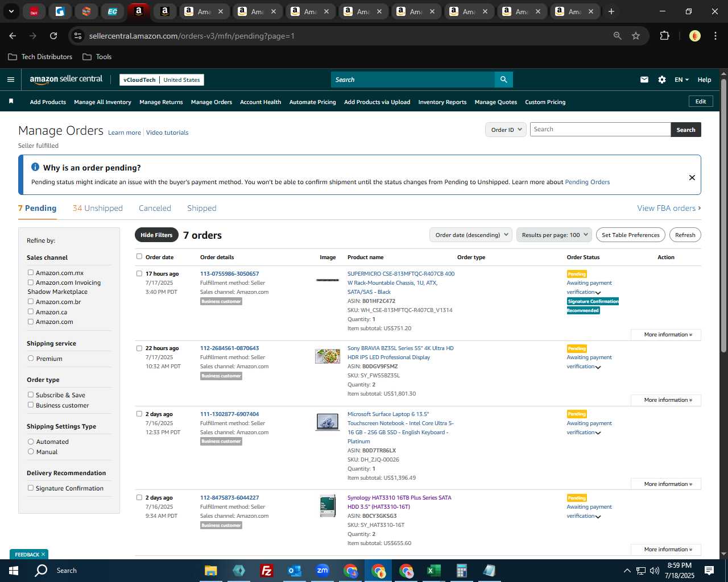Click the order search input field
Screen dimensions: 728x582
600,130
